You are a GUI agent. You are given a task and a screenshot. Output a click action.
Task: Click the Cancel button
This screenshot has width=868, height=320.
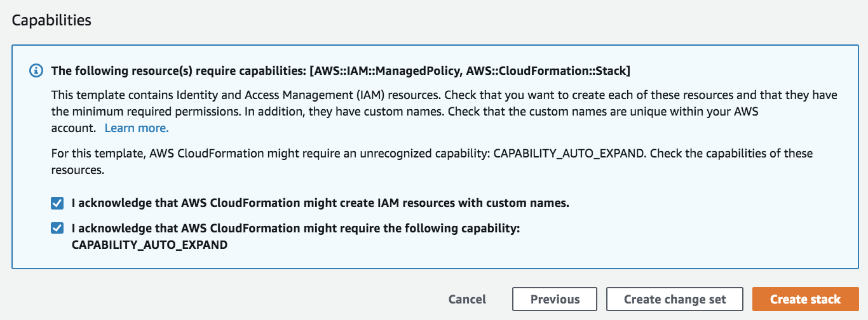coord(467,299)
